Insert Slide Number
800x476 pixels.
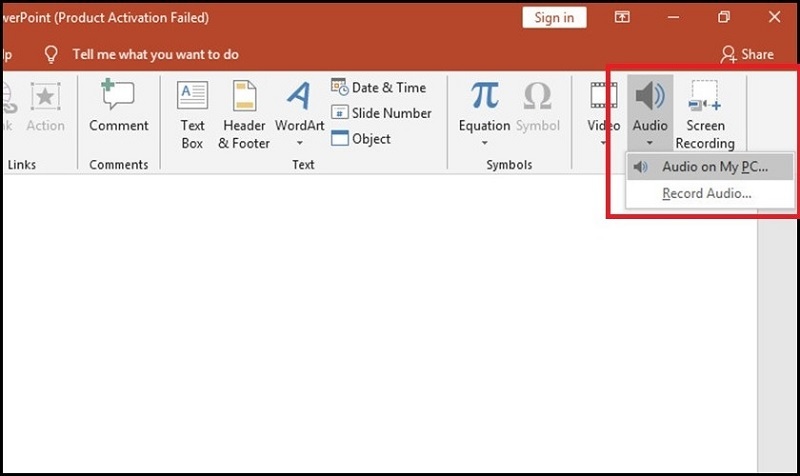(x=381, y=113)
